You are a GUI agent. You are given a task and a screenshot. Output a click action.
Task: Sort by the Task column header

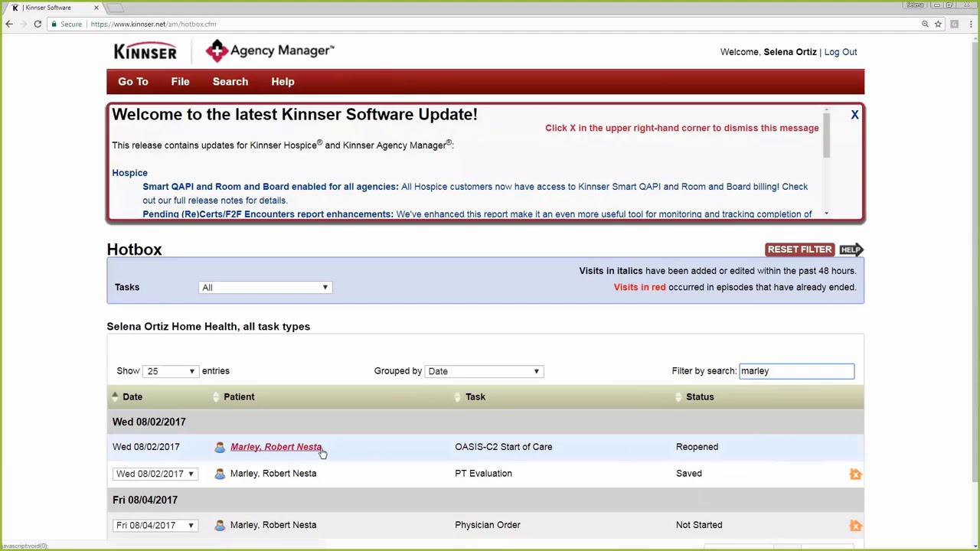[x=475, y=396]
